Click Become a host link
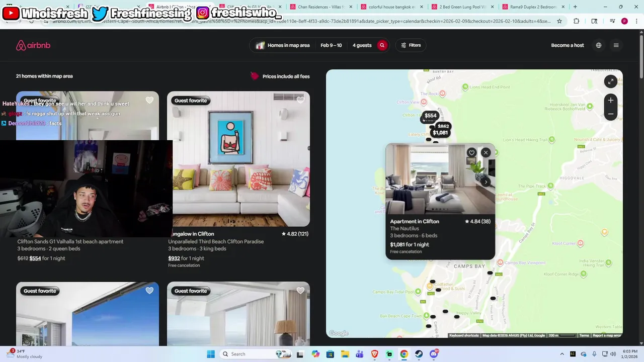 click(568, 45)
